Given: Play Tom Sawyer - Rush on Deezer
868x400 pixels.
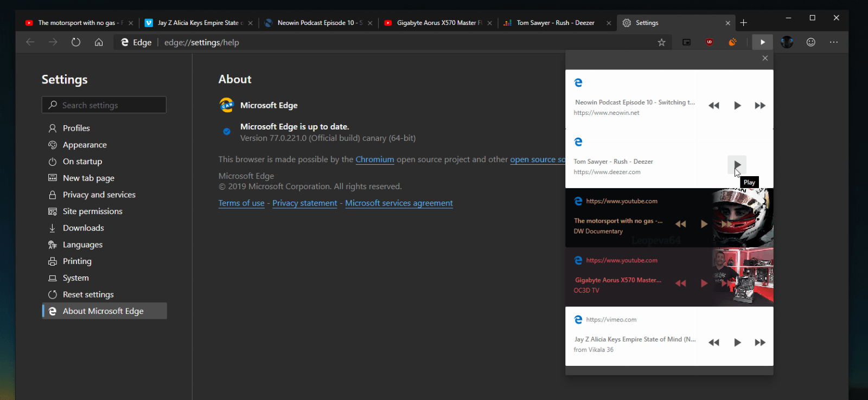Looking at the screenshot, I should [x=737, y=164].
